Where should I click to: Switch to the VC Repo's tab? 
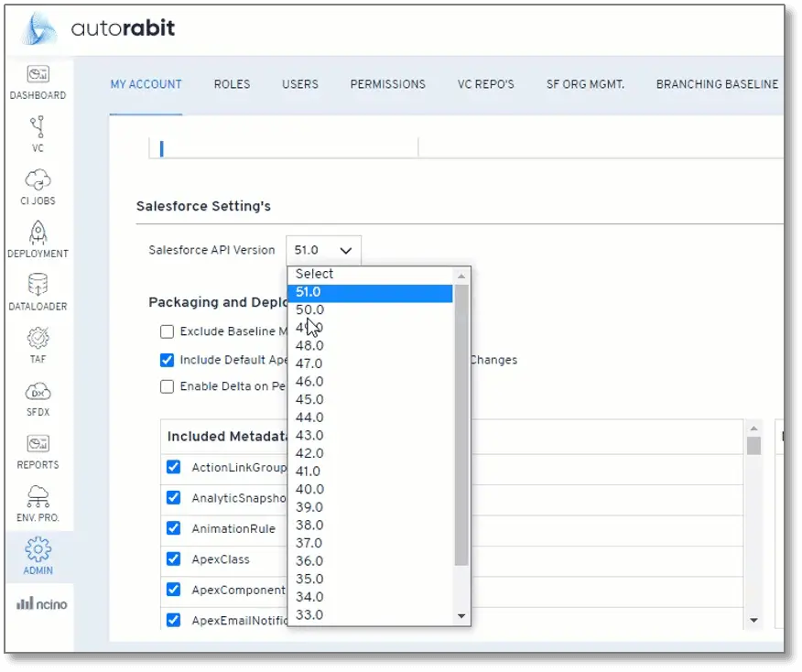pos(486,84)
